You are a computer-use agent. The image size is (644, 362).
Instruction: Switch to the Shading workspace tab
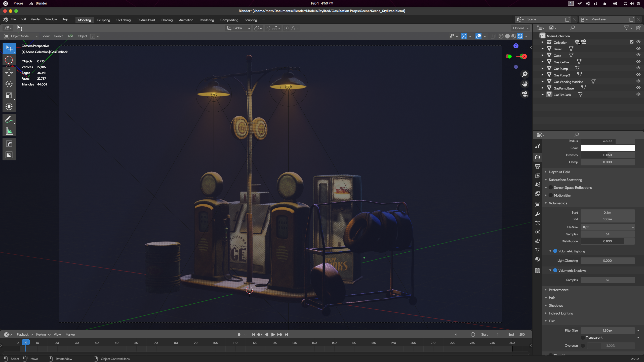(x=167, y=20)
